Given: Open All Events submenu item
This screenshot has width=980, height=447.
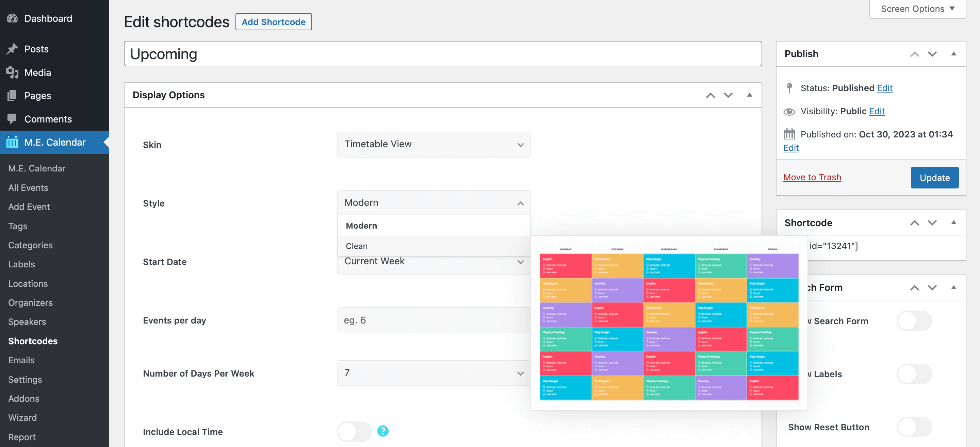Looking at the screenshot, I should 28,187.
